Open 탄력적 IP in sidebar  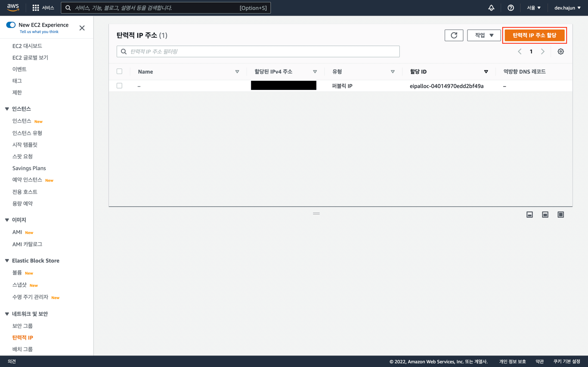click(22, 337)
